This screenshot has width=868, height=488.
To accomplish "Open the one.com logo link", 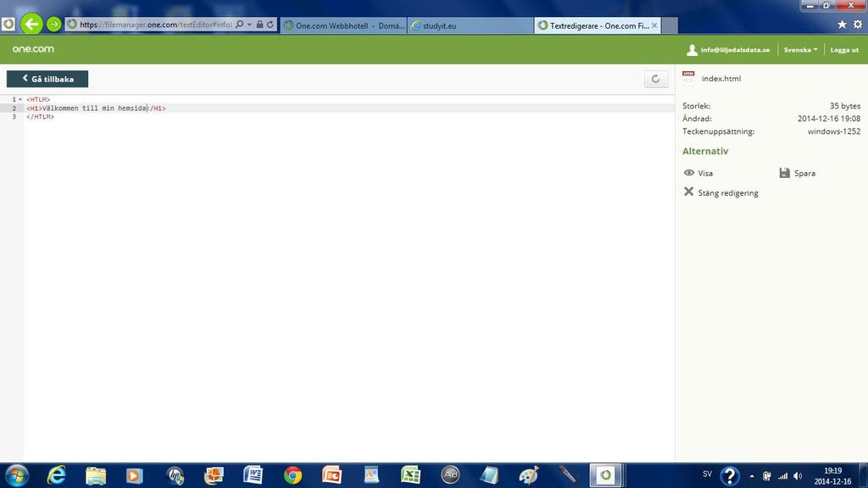I will point(33,49).
